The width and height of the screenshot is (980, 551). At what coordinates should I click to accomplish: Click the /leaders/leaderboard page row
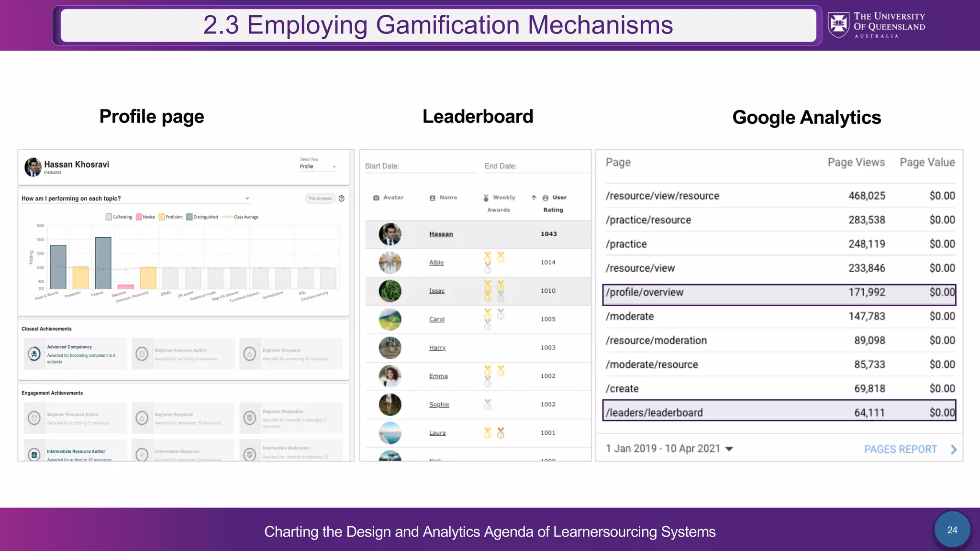click(780, 410)
